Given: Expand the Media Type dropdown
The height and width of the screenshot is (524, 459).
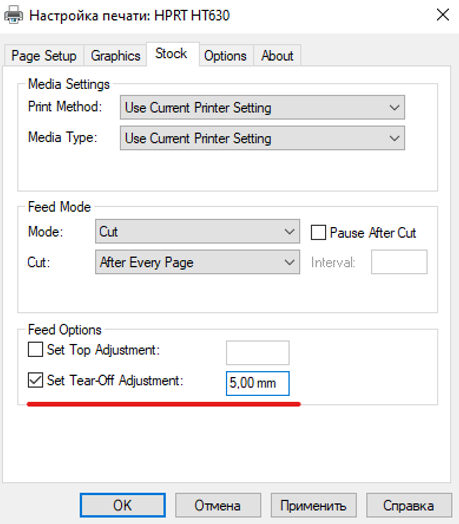Looking at the screenshot, I should pyautogui.click(x=262, y=138).
